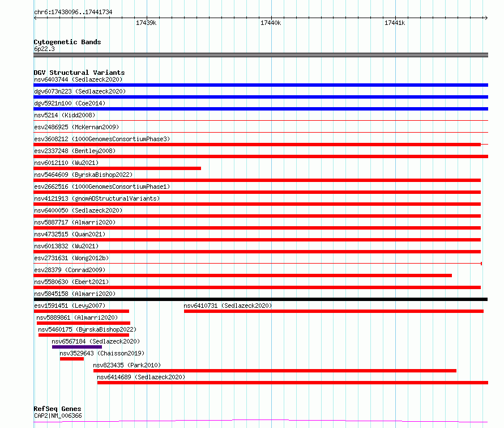Click the red bar under esv28379

point(243,276)
